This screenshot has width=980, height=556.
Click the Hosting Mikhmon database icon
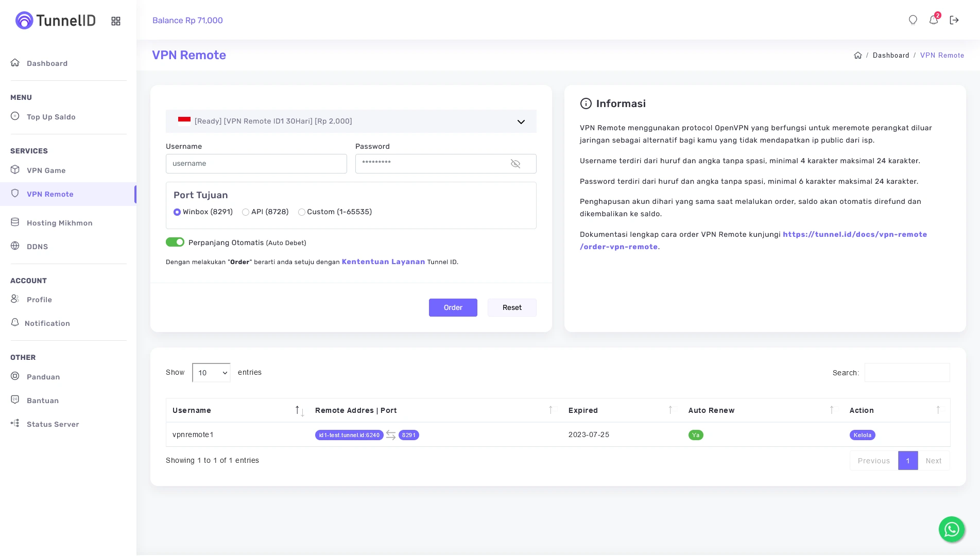15,222
